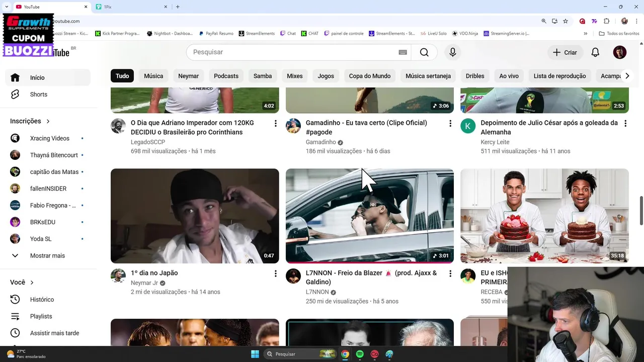Expand the Você section

[22, 283]
